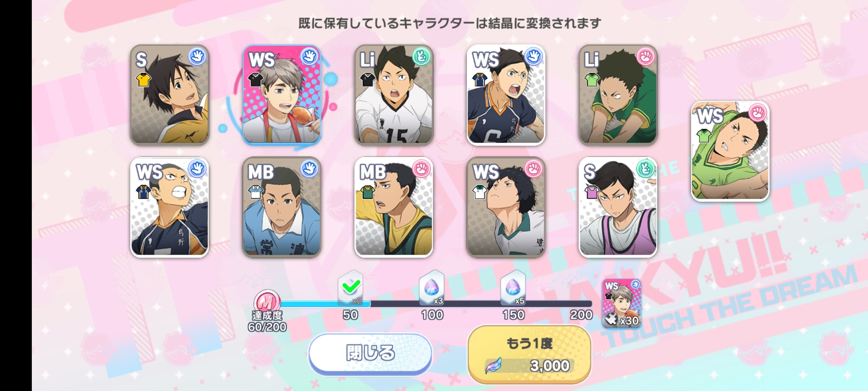Open the S card with purple bib
This screenshot has width=868, height=391.
coord(618,207)
